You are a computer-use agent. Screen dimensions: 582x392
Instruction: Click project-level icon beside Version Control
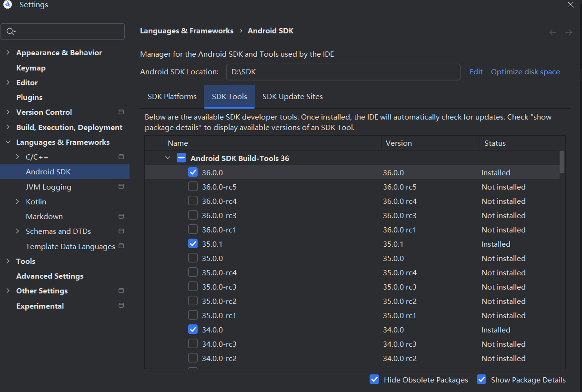(x=121, y=112)
